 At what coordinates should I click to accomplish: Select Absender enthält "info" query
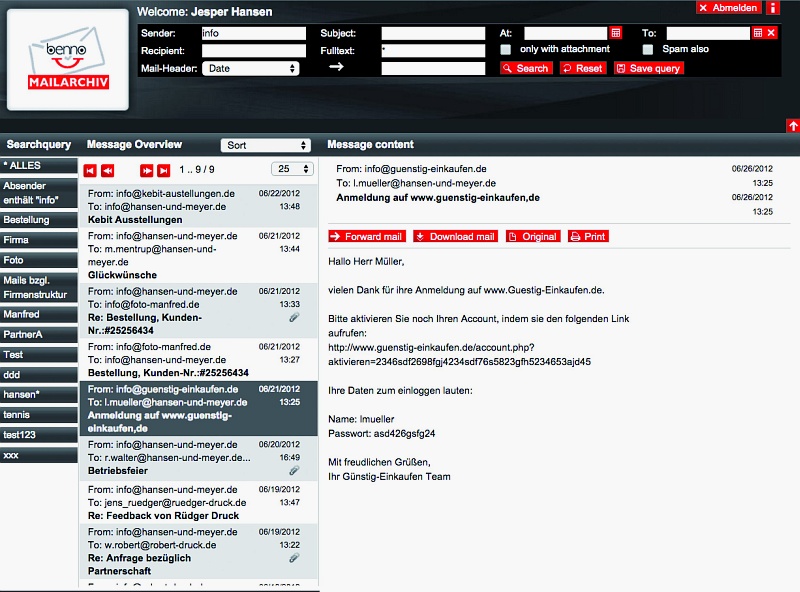pyautogui.click(x=39, y=193)
